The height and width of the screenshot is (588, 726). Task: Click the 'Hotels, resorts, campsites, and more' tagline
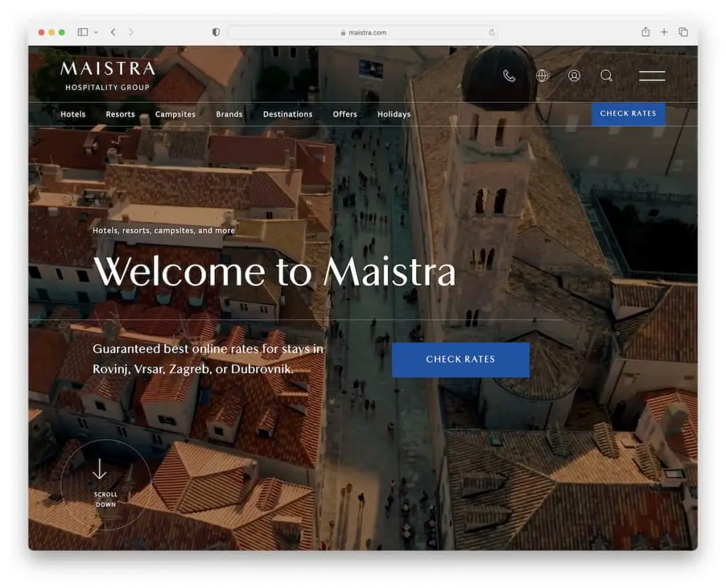[164, 231]
